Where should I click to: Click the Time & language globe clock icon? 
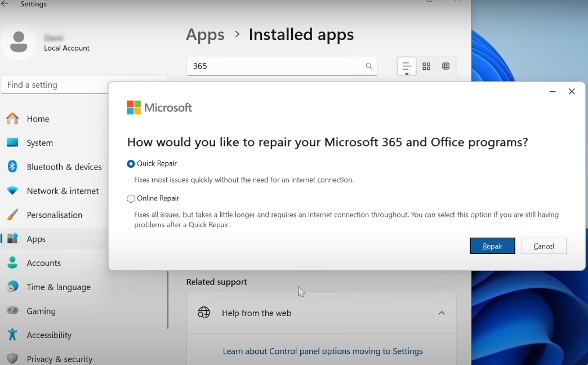click(x=12, y=287)
